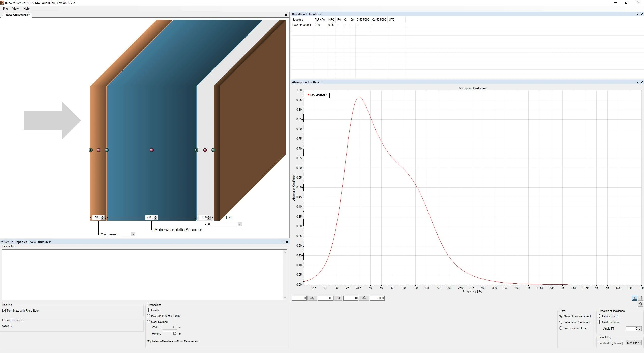Click the ALPHAw column header
This screenshot has width=644, height=353.
(x=320, y=20)
